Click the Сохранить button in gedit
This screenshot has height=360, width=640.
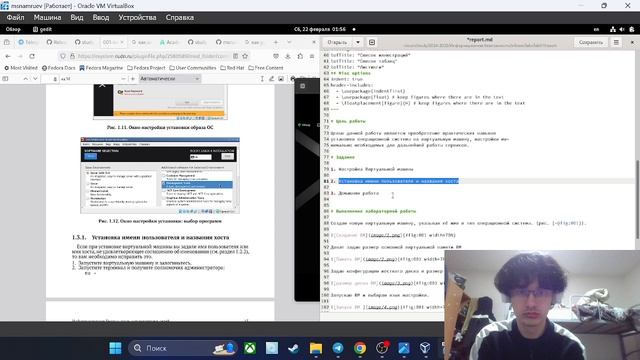tap(591, 42)
